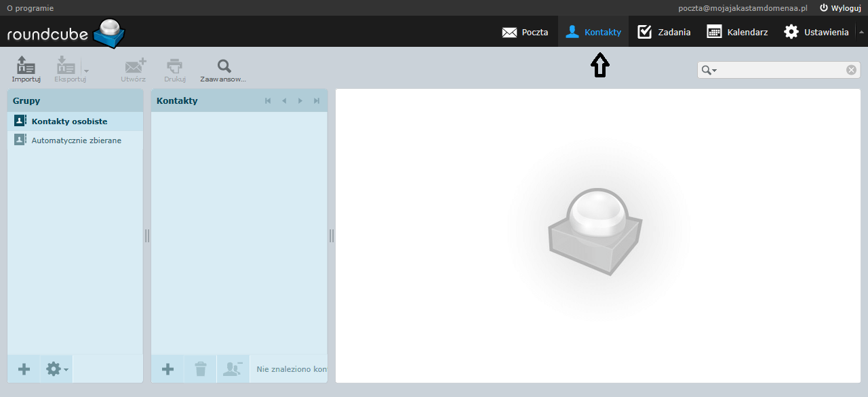Open the O programie link
Viewport: 868px width, 397px height.
[30, 8]
